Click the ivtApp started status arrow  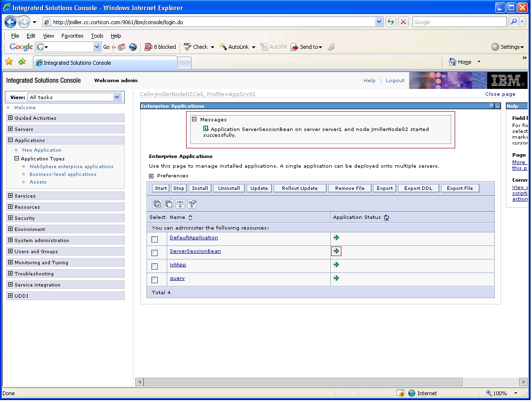pyautogui.click(x=336, y=265)
